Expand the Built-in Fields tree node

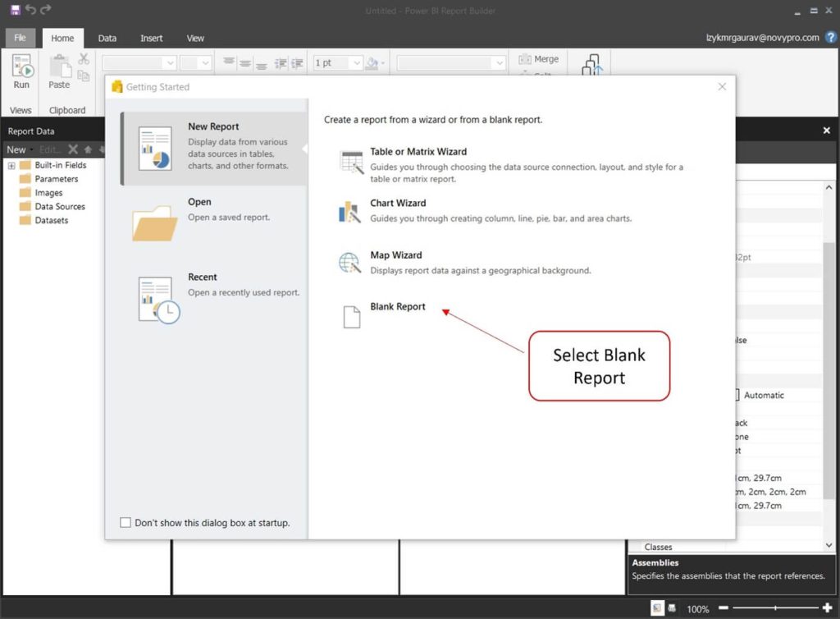(x=12, y=165)
